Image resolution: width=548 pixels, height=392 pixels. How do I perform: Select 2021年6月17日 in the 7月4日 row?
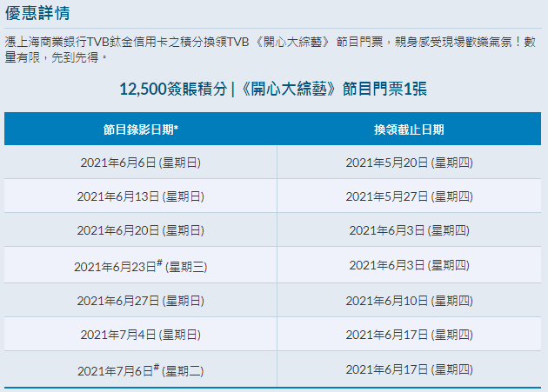click(x=409, y=335)
